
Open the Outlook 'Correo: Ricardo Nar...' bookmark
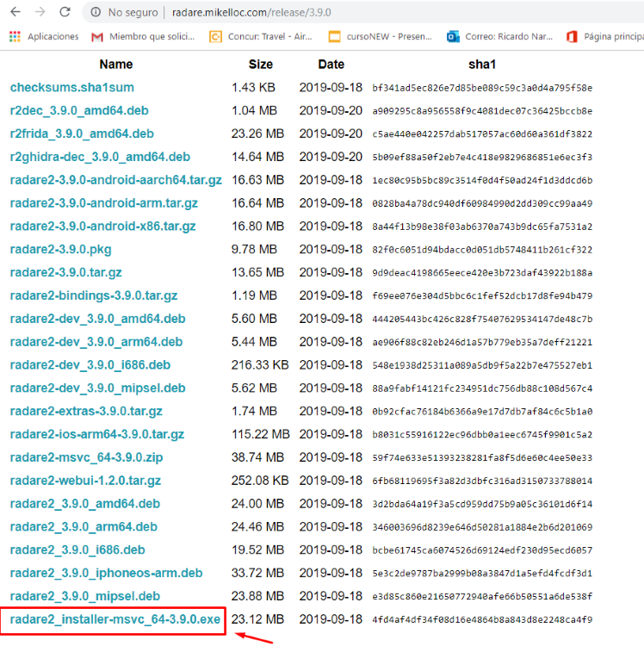point(499,37)
